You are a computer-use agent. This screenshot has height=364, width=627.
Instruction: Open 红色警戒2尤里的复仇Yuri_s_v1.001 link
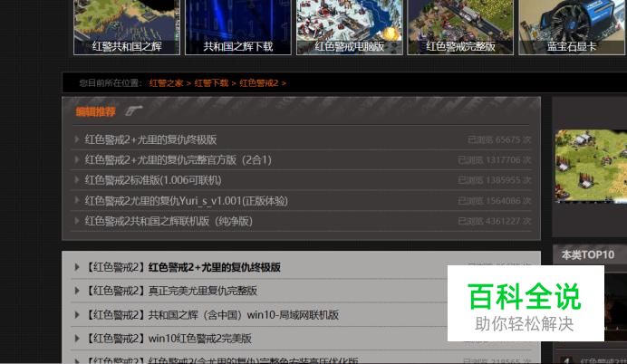click(x=187, y=201)
